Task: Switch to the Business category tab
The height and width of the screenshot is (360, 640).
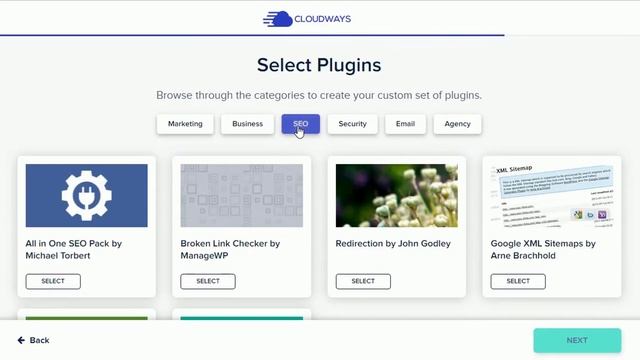Action: click(x=247, y=124)
